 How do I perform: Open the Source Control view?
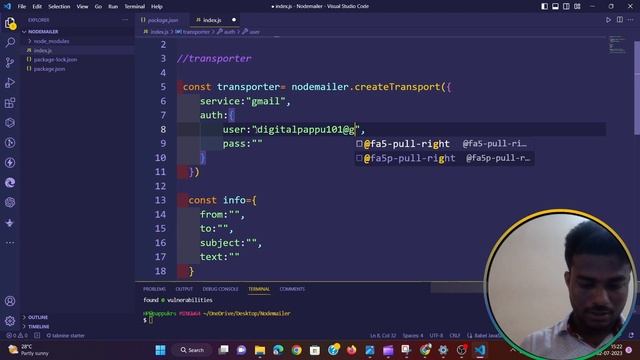pos(10,62)
